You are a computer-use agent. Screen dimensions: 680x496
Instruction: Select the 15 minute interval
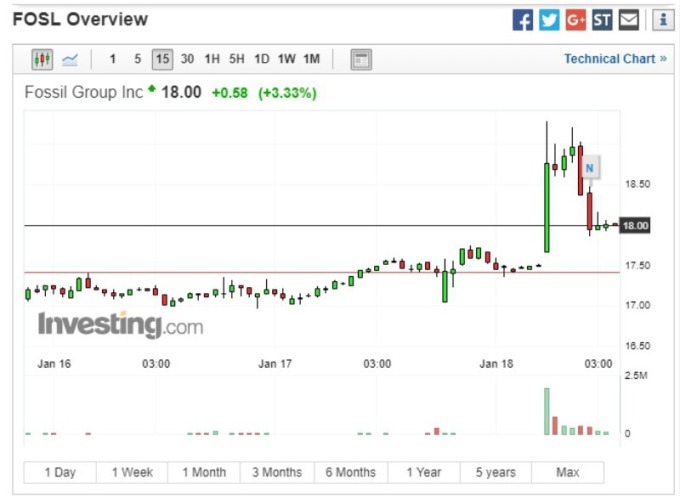pyautogui.click(x=162, y=59)
